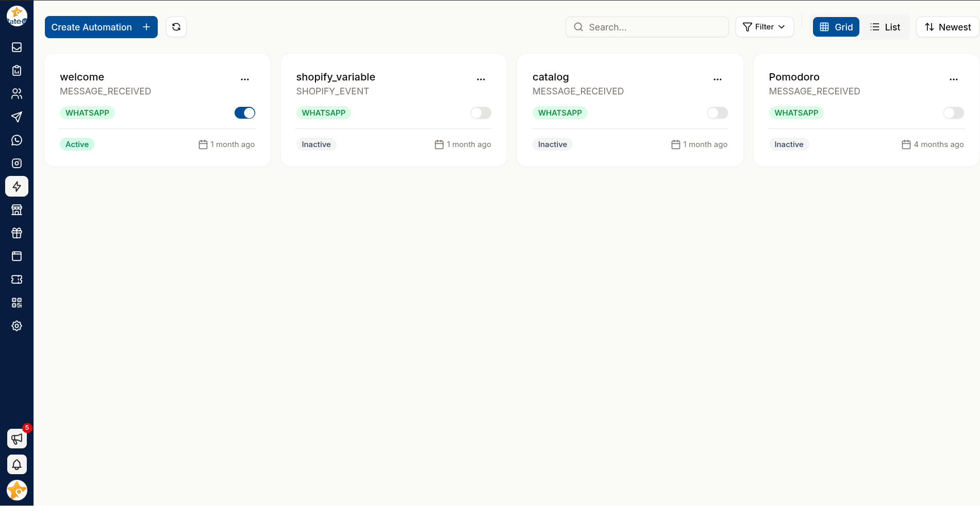Open the gift box icon in the sidebar

pos(16,233)
